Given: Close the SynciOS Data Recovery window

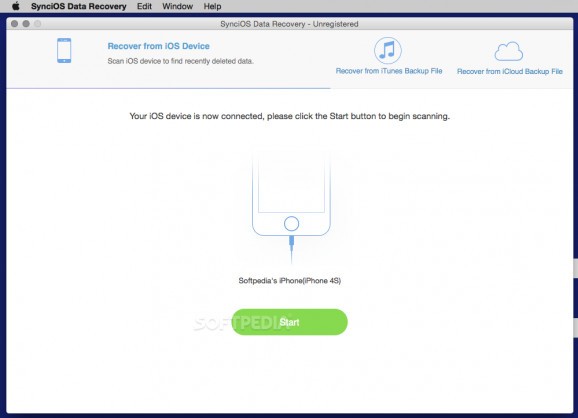Looking at the screenshot, I should [x=14, y=24].
